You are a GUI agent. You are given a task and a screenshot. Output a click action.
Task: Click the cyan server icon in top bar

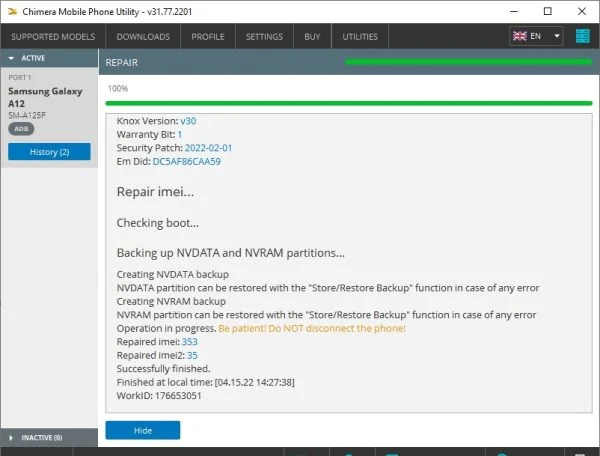coord(582,37)
